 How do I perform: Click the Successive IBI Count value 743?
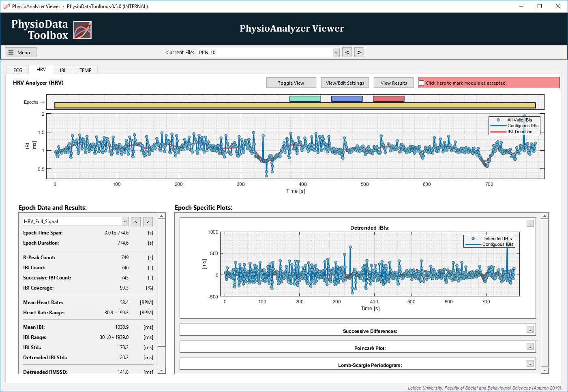pyautogui.click(x=125, y=278)
